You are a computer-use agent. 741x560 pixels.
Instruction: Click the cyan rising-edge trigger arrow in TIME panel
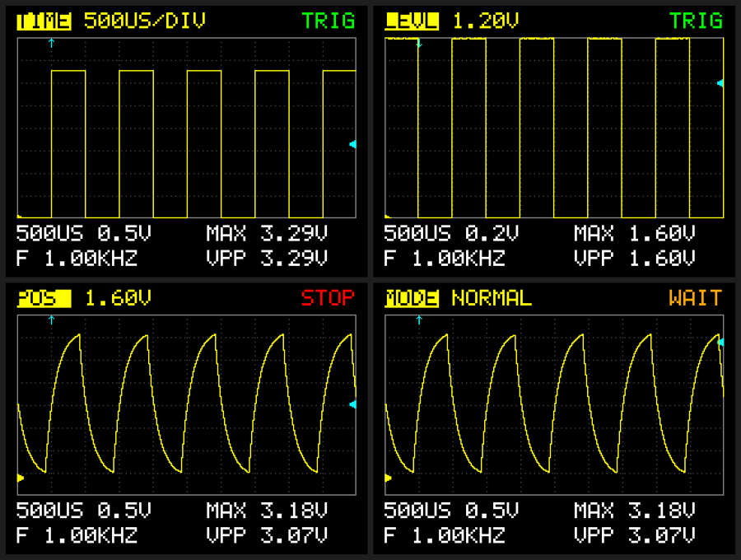point(52,43)
